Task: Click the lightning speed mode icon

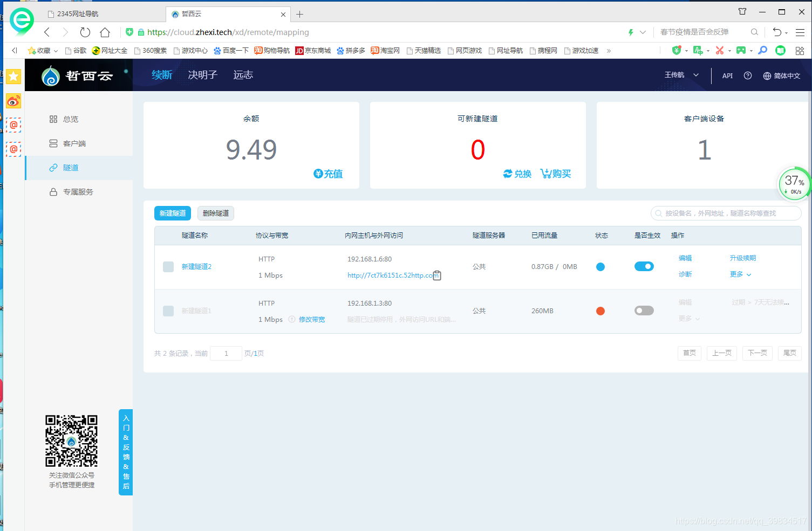Action: pyautogui.click(x=630, y=32)
